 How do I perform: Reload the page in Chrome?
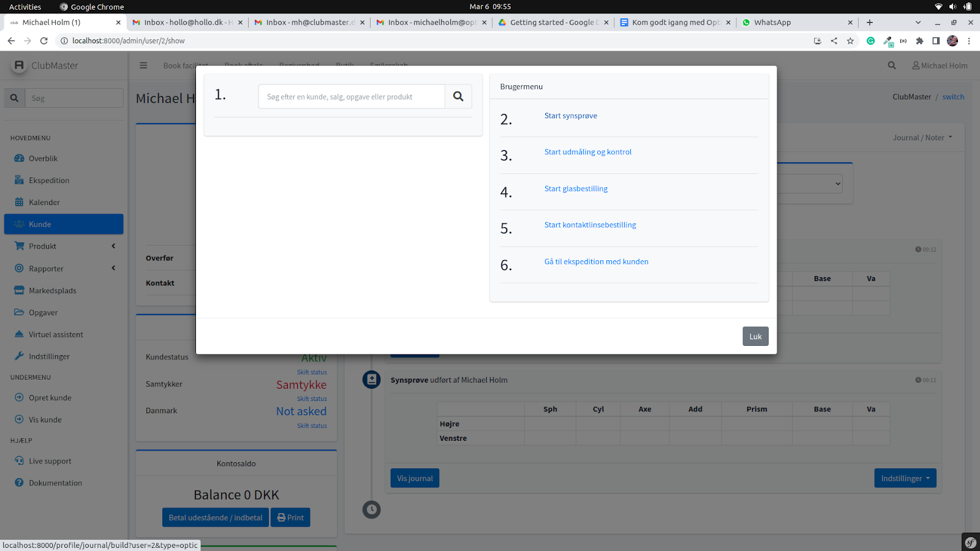click(x=44, y=41)
